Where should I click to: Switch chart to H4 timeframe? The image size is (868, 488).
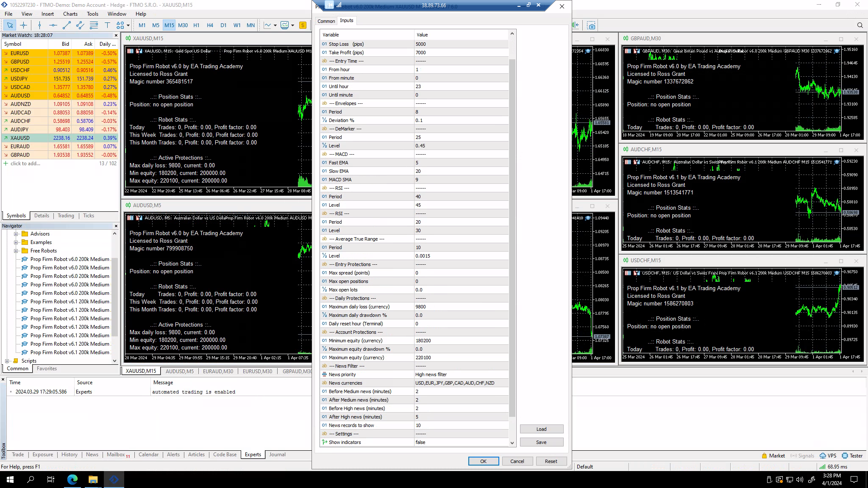(210, 25)
